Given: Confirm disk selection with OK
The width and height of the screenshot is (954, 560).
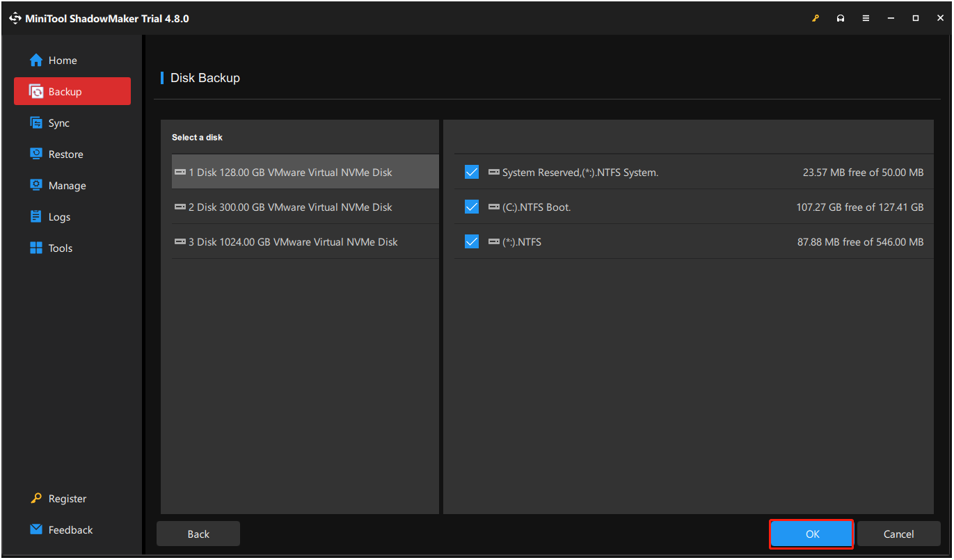Looking at the screenshot, I should point(811,534).
